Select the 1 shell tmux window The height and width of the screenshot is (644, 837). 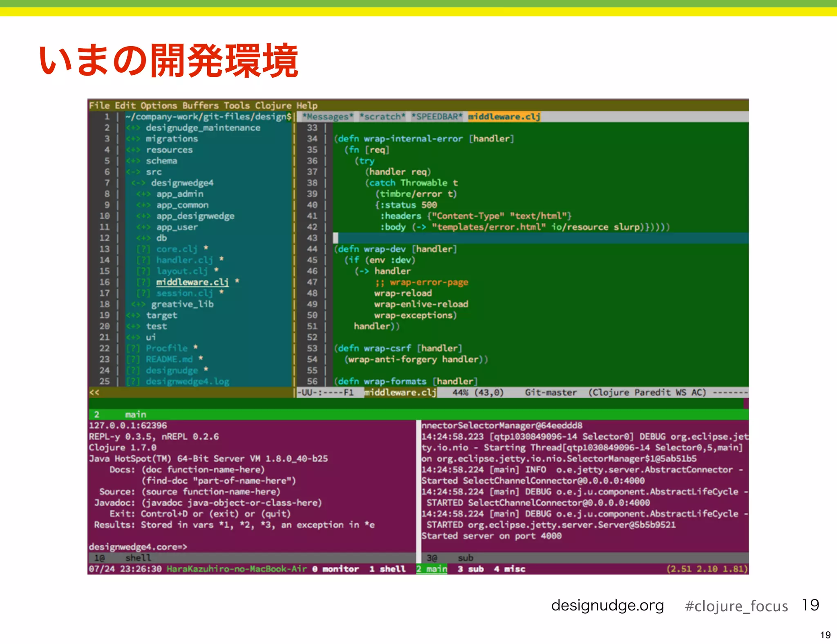387,569
